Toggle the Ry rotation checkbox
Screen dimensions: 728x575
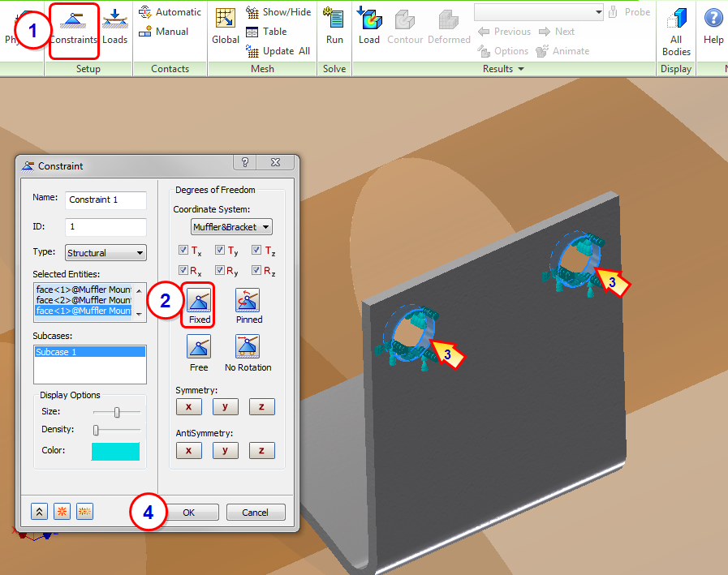pos(220,269)
